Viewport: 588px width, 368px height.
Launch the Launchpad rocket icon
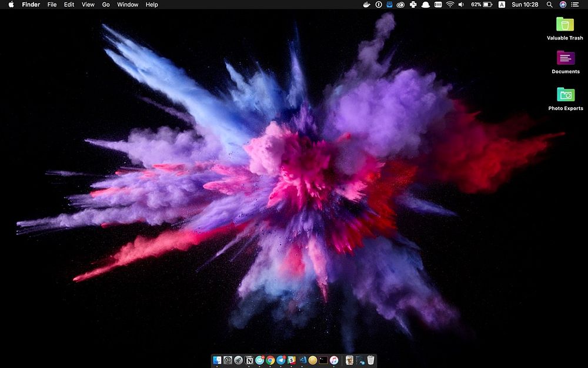(238, 360)
